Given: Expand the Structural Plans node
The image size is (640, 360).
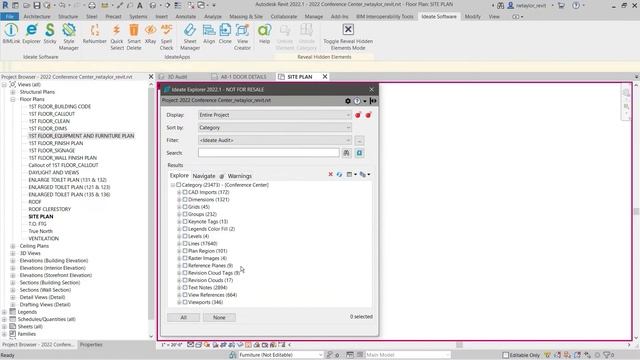Looking at the screenshot, I should [13, 92].
